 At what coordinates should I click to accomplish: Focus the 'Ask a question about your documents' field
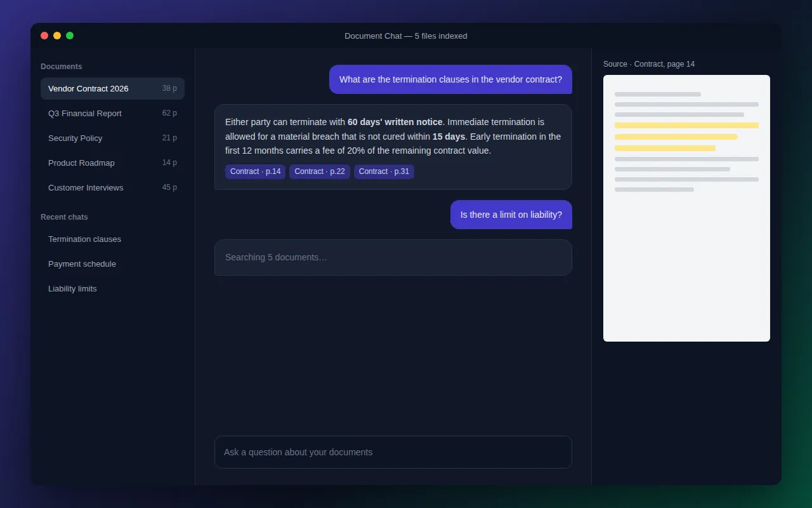[393, 452]
